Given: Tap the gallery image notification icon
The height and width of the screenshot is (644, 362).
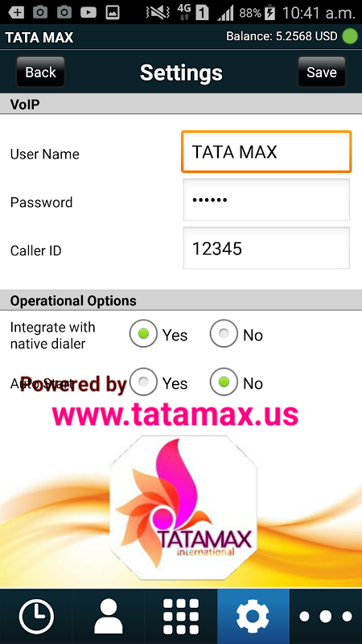Looking at the screenshot, I should coord(112,13).
